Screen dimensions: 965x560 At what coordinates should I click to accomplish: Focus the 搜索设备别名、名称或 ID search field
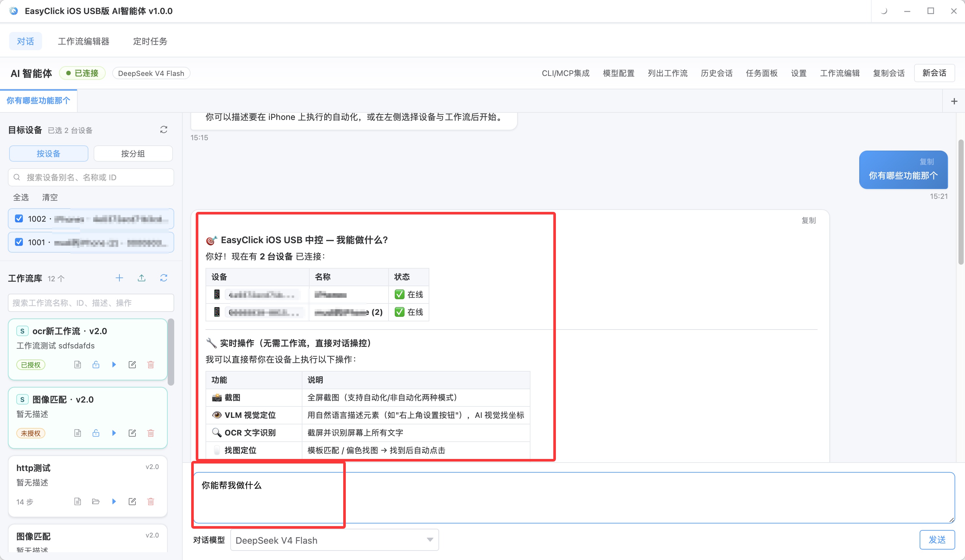pyautogui.click(x=91, y=177)
